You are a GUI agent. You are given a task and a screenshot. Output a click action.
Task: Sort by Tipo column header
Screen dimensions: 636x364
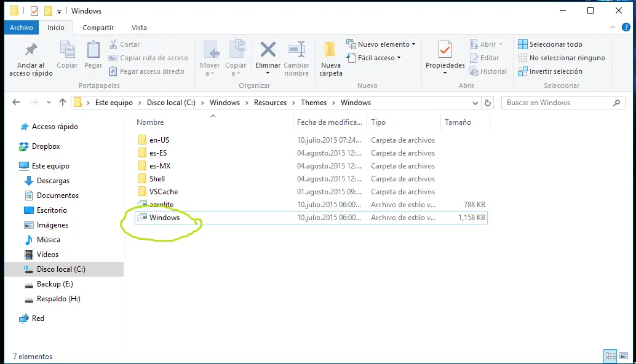(378, 122)
